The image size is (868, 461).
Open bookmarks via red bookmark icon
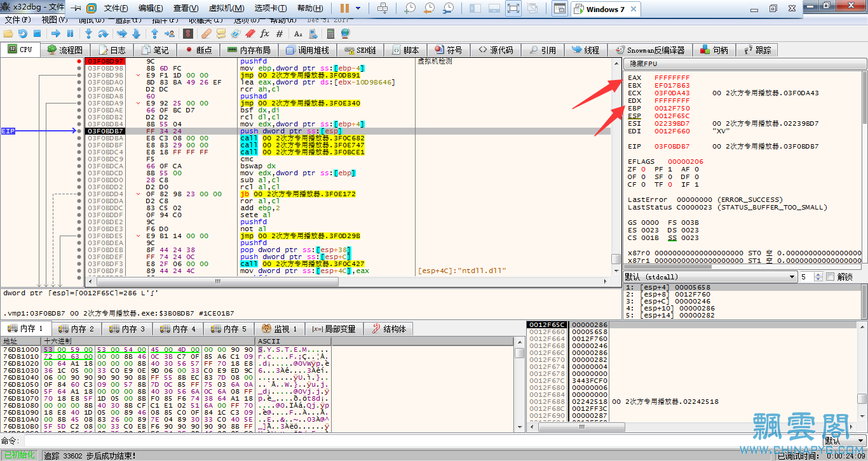[x=250, y=33]
